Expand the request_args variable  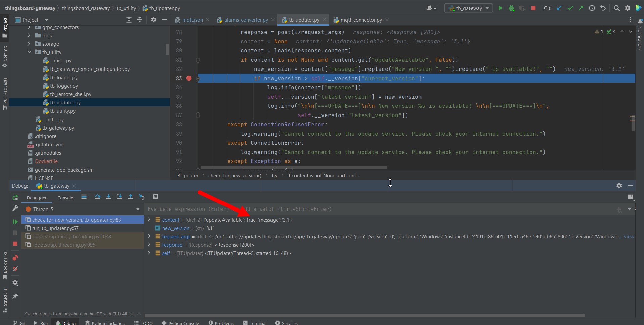tap(149, 236)
